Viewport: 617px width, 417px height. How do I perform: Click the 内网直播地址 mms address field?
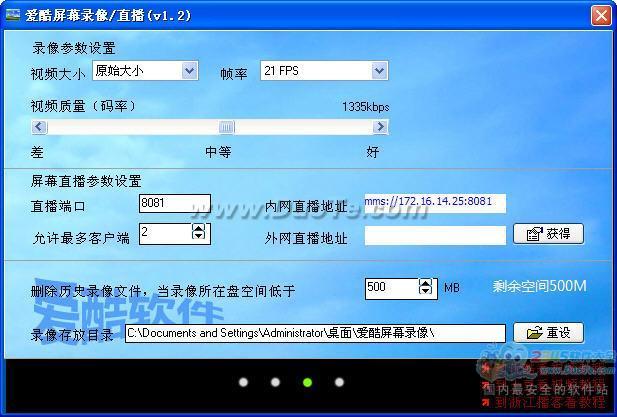tap(434, 203)
